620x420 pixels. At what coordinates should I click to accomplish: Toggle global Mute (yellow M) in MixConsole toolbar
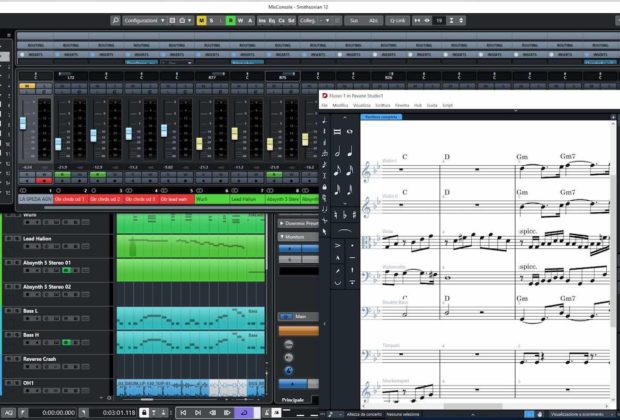coord(201,21)
